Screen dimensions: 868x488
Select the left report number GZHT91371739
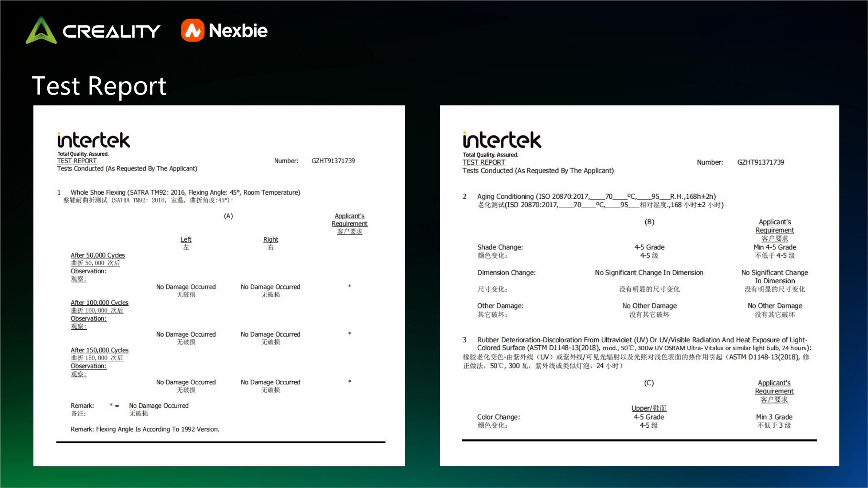click(333, 160)
